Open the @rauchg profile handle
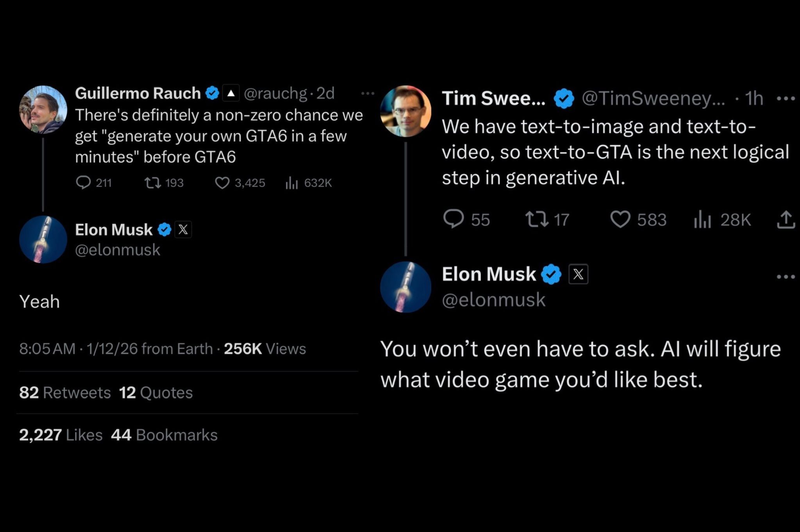 pyautogui.click(x=275, y=93)
